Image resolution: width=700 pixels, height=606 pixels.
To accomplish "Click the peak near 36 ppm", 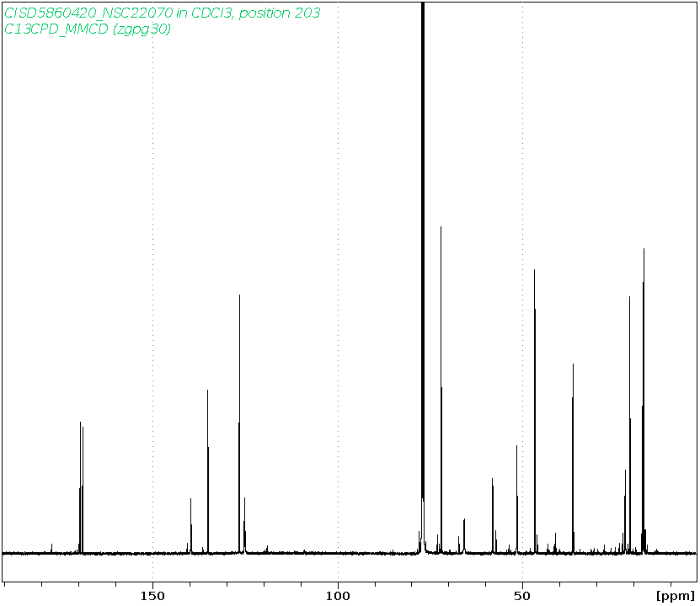I will [573, 459].
